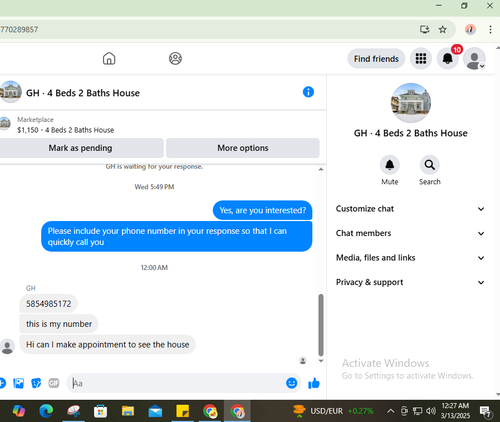Screen dimensions: 500x422
Task: Click More options button
Action: point(243,148)
